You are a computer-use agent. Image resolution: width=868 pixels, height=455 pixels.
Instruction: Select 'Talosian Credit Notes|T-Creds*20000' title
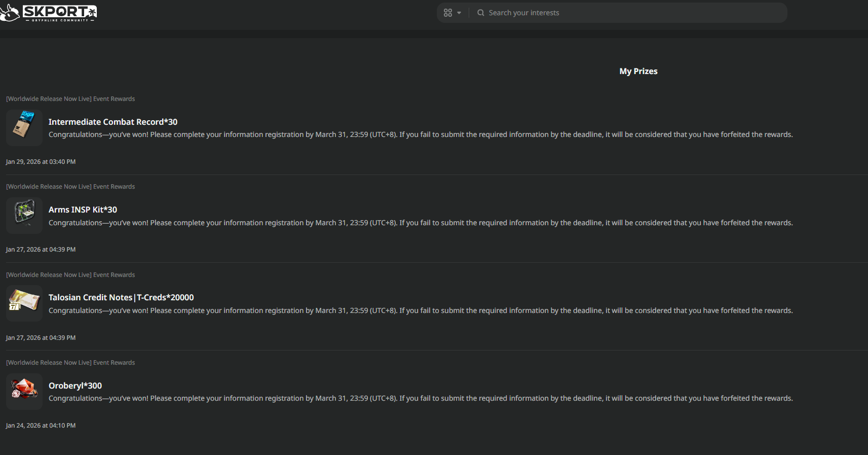pos(121,297)
